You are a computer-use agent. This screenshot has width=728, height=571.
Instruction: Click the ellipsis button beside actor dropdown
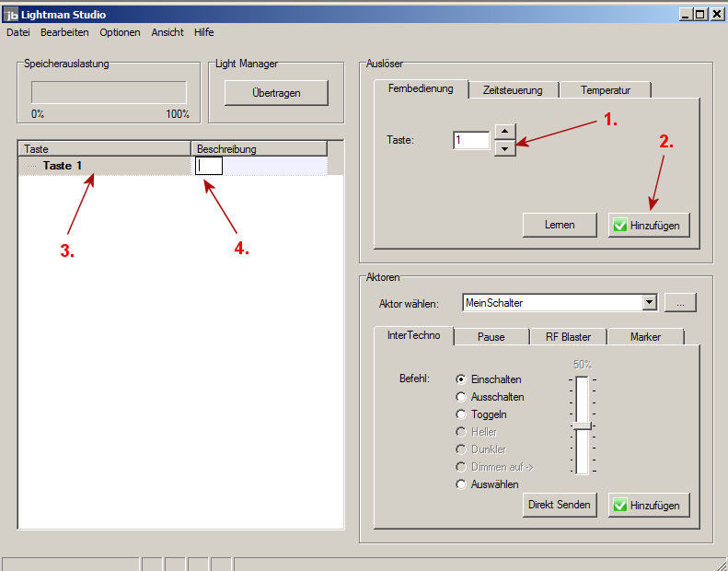pyautogui.click(x=680, y=302)
